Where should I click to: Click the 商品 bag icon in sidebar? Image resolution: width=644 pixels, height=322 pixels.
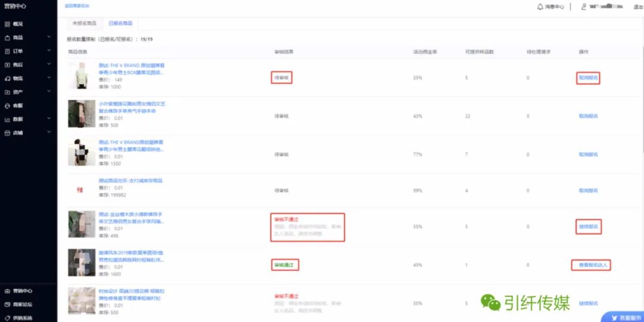(x=7, y=38)
